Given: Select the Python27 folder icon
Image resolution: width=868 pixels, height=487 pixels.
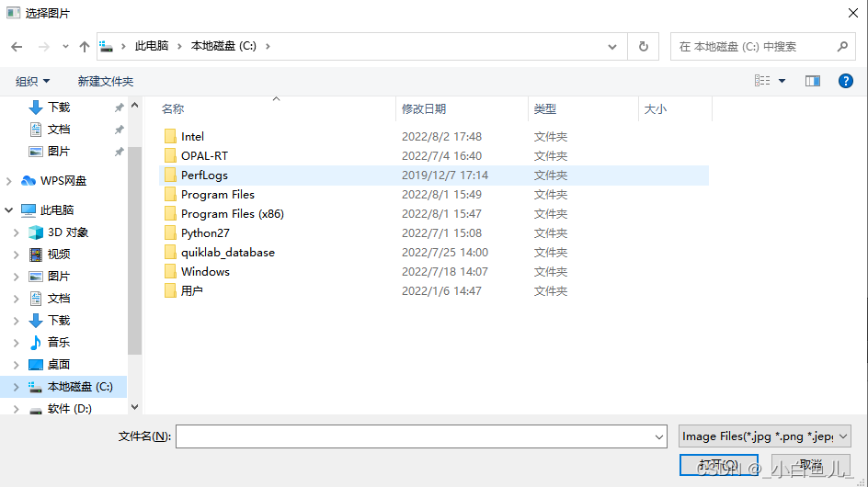Looking at the screenshot, I should coord(170,233).
